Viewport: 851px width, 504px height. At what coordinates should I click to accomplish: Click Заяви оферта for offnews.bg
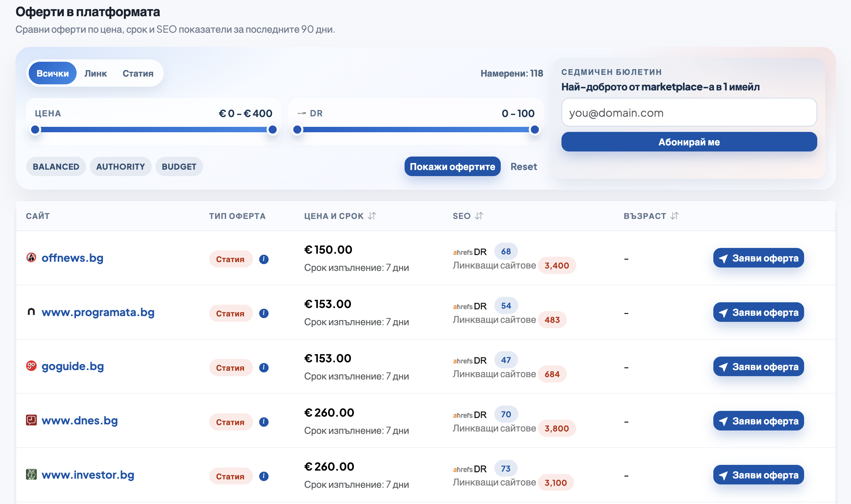[x=758, y=258]
